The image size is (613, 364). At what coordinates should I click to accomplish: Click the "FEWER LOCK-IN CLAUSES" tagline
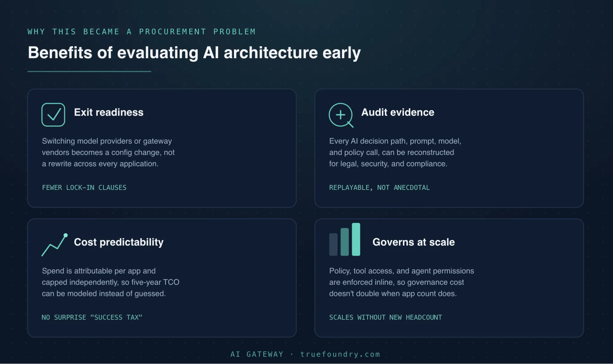pos(84,187)
